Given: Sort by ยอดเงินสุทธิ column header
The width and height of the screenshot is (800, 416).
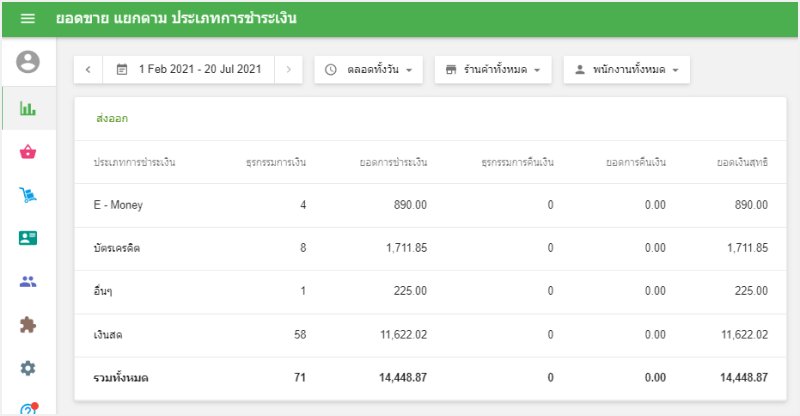Looking at the screenshot, I should 742,162.
